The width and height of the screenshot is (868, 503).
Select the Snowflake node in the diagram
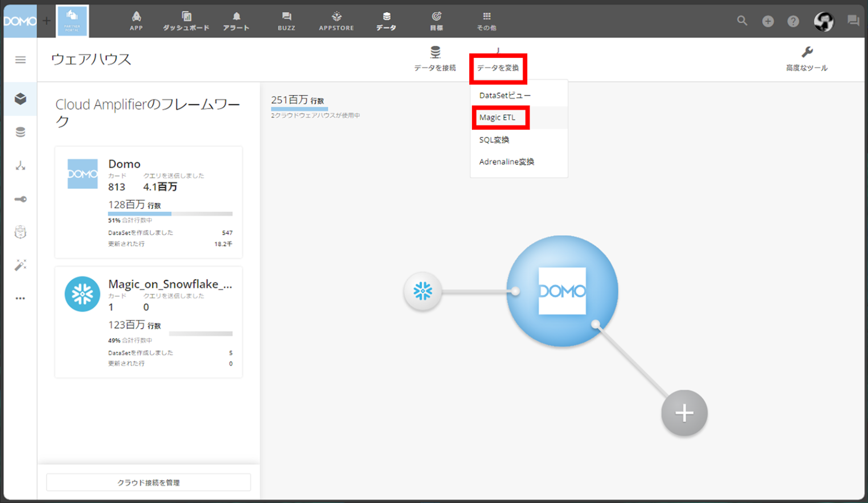423,292
